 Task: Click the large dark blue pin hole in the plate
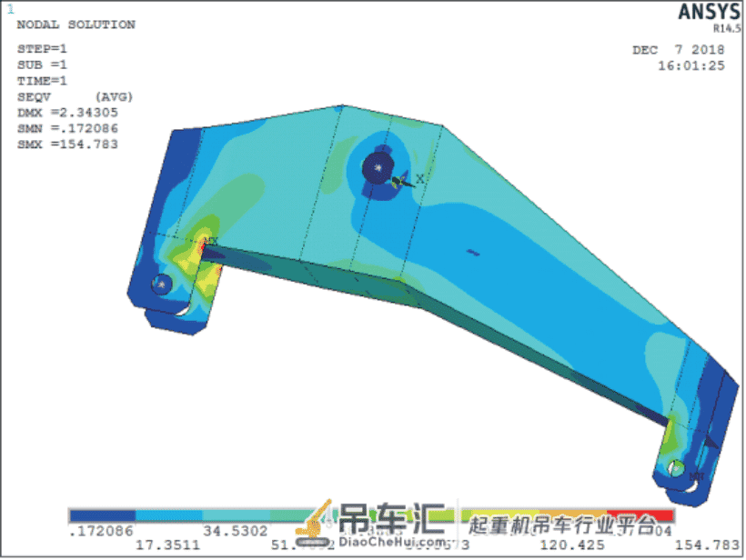point(378,168)
